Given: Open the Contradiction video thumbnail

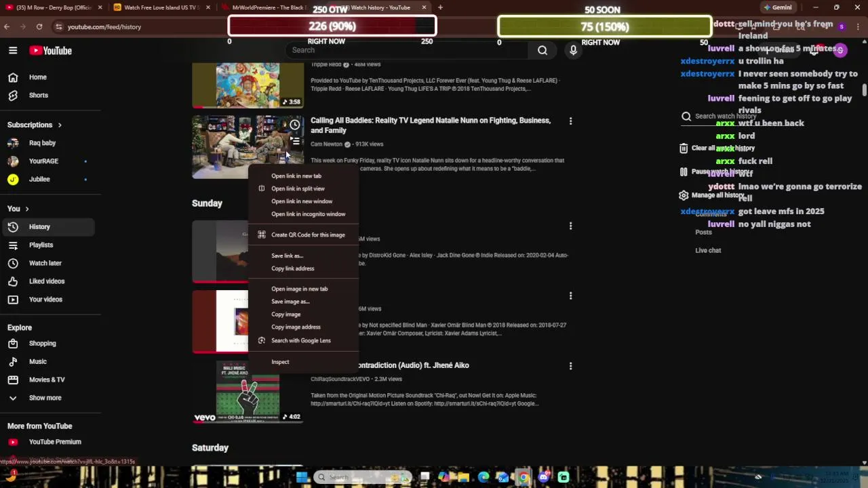Looking at the screenshot, I should (248, 391).
